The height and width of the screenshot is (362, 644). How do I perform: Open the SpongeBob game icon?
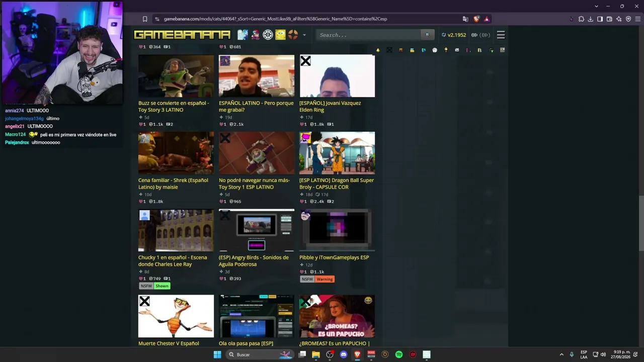coord(280,35)
